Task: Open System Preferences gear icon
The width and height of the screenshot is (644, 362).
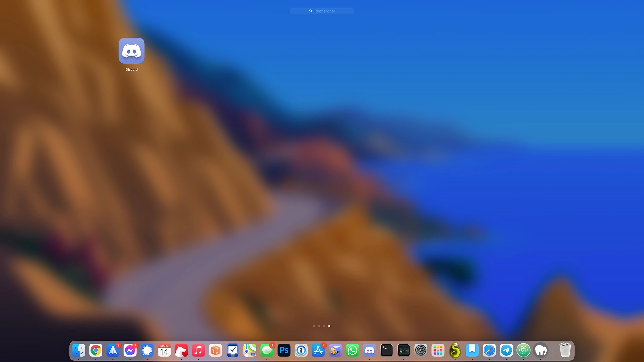Action: click(x=421, y=350)
